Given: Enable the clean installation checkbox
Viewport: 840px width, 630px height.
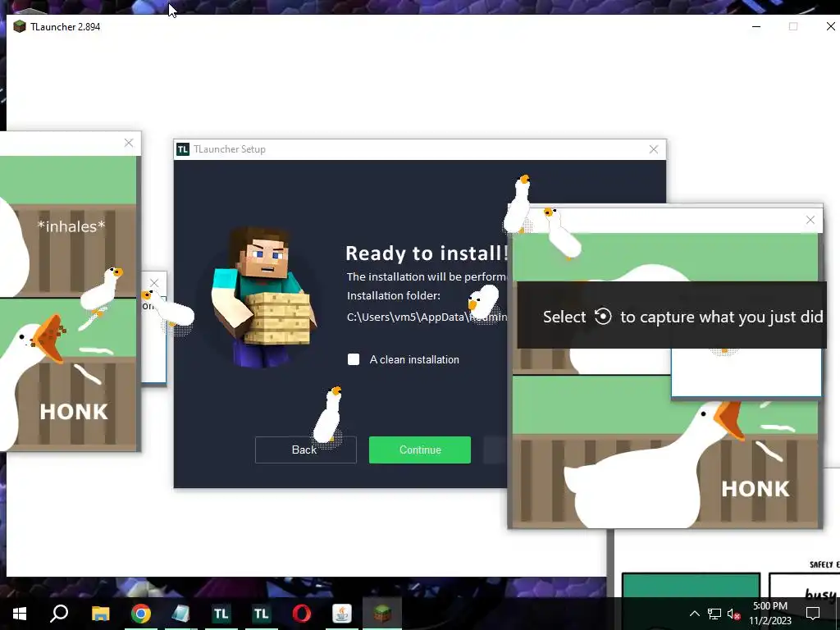Looking at the screenshot, I should 354,359.
